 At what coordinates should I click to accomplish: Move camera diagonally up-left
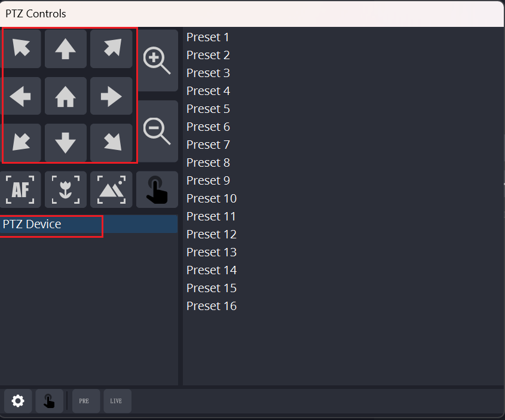pyautogui.click(x=20, y=48)
